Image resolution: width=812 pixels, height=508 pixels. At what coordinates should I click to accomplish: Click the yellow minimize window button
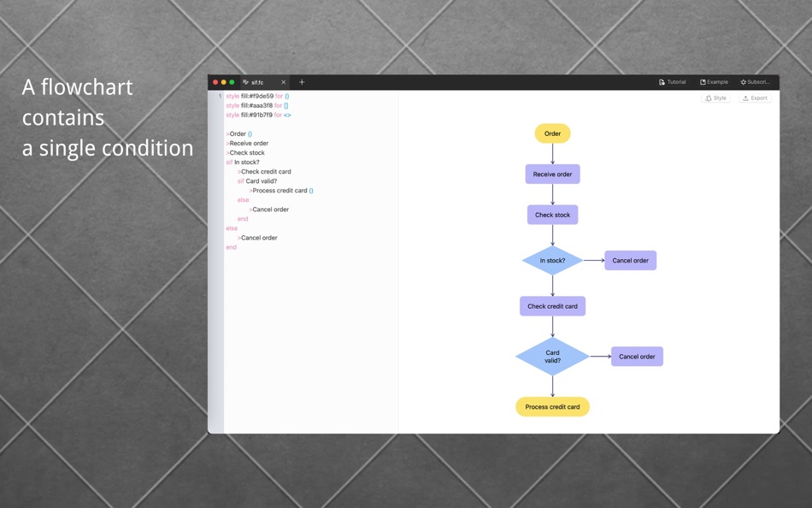pos(224,82)
